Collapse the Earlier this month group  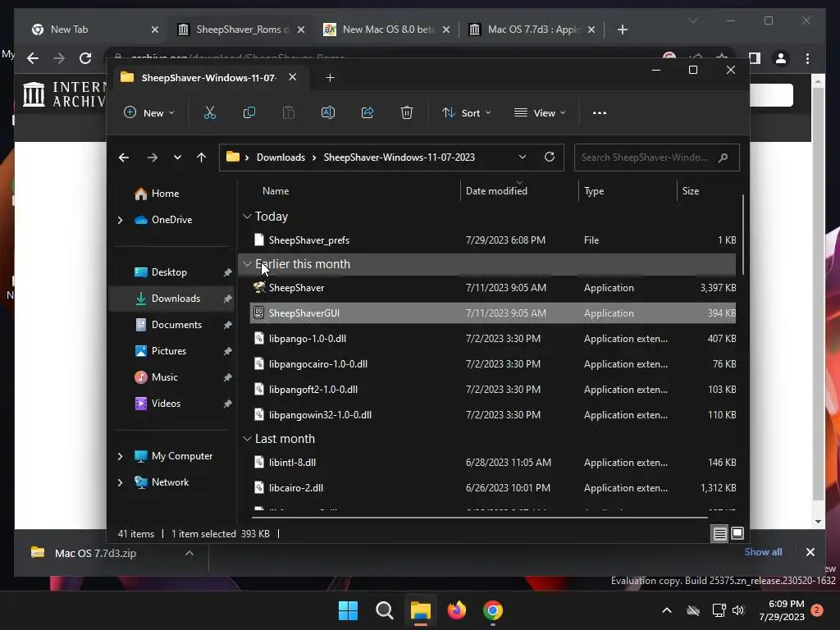point(247,264)
